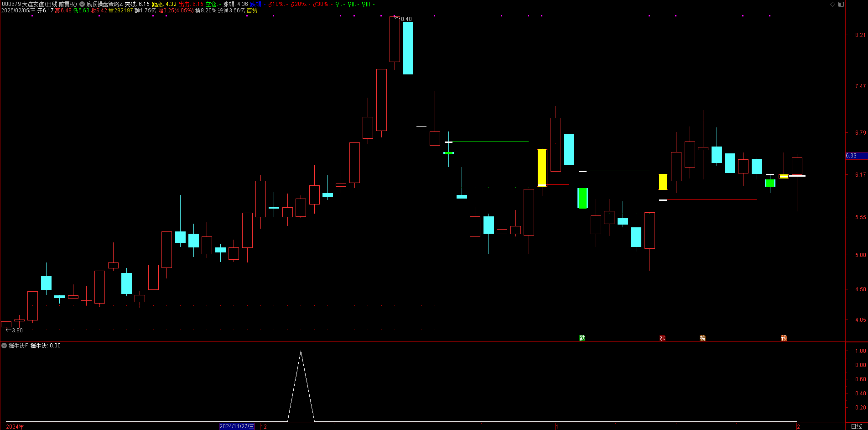The height and width of the screenshot is (430, 868).
Task: Click the tall cyan candlestick at the peak
Action: 408,48
